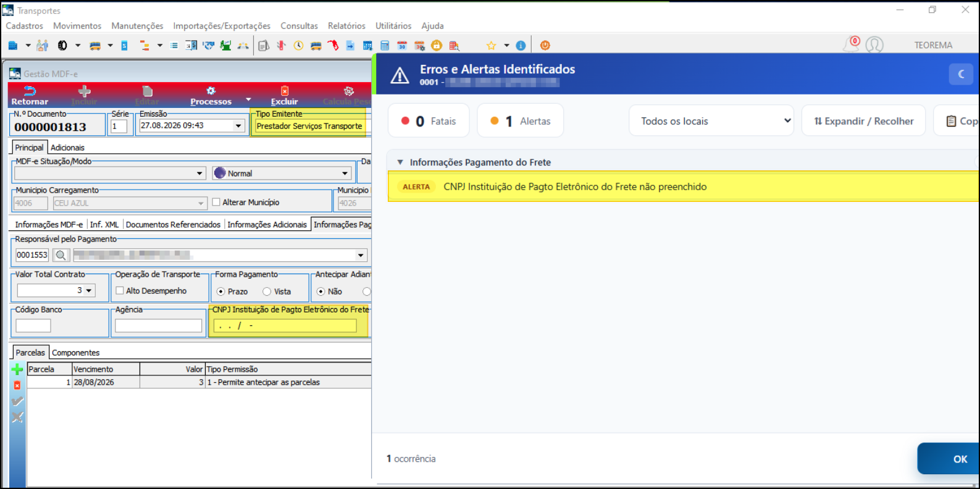This screenshot has height=489, width=980.
Task: Click the black tire icon in toolbar
Action: point(62,46)
